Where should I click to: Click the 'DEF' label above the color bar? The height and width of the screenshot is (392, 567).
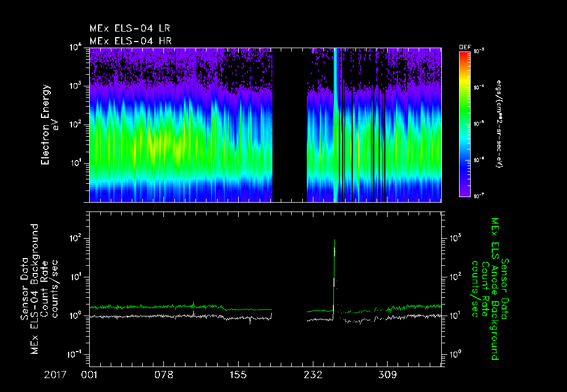click(x=465, y=48)
